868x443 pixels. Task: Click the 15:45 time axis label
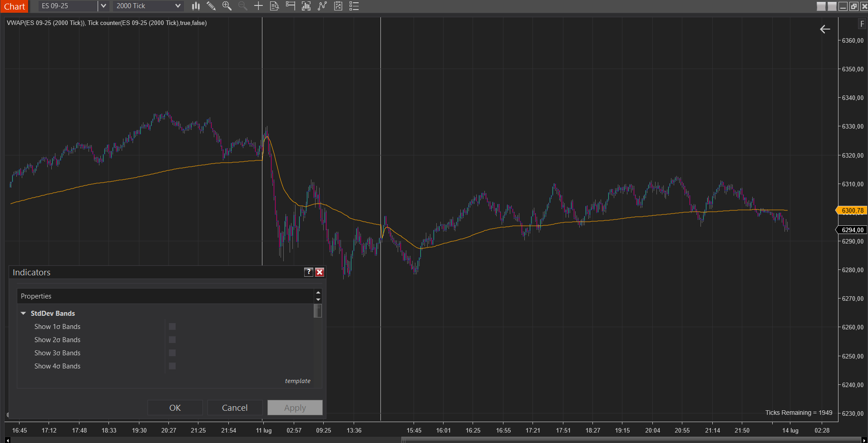(414, 430)
